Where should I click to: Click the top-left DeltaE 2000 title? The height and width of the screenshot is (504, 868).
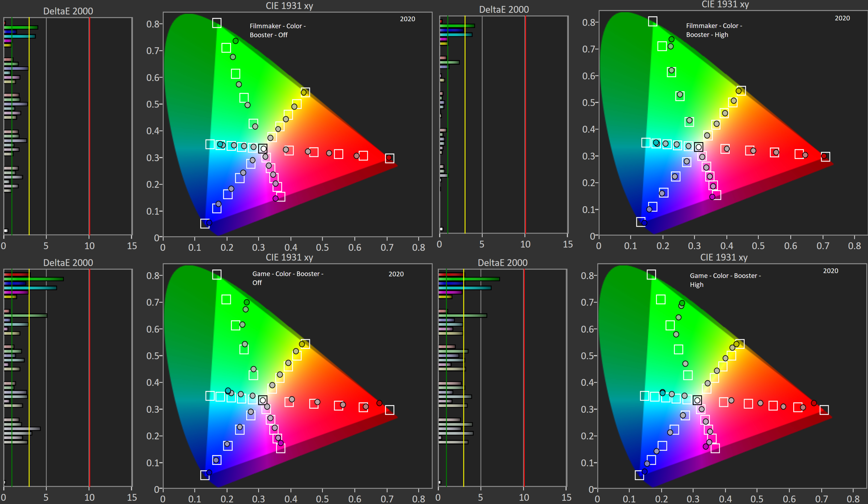68,11
